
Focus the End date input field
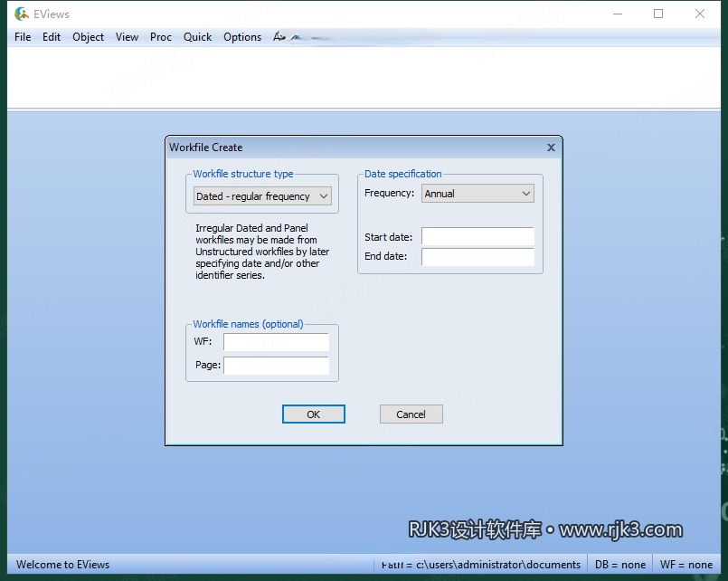(x=477, y=256)
